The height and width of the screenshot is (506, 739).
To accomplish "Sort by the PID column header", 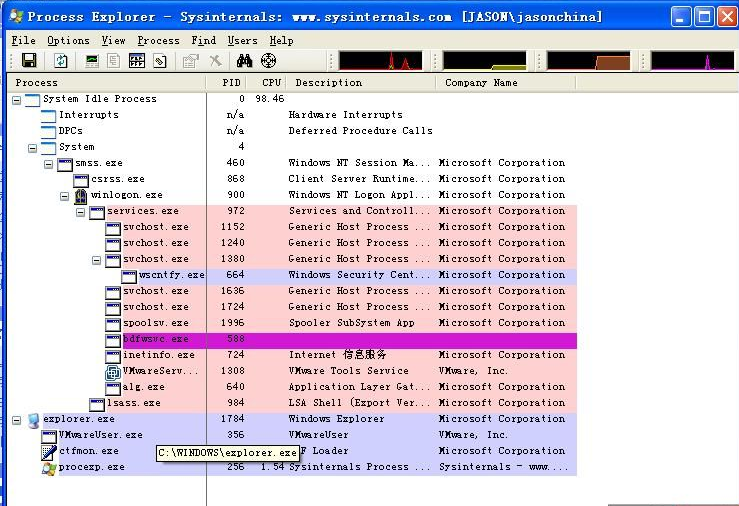I will click(227, 82).
